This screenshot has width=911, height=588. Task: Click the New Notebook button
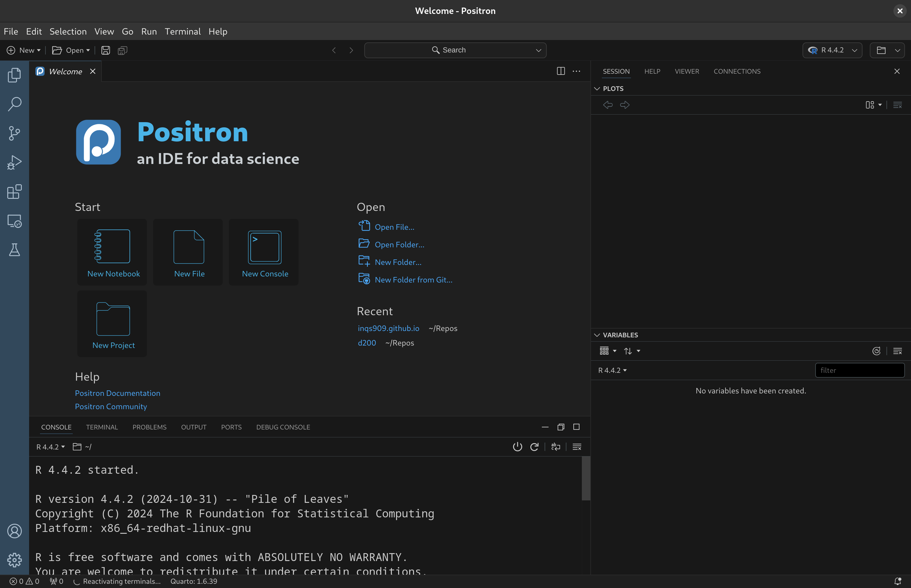[112, 252]
